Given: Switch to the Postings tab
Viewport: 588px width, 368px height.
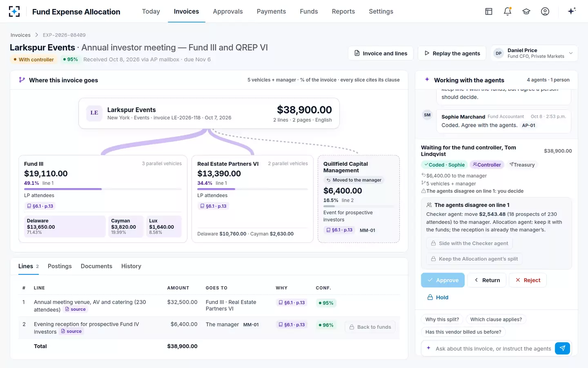Looking at the screenshot, I should click(x=60, y=266).
